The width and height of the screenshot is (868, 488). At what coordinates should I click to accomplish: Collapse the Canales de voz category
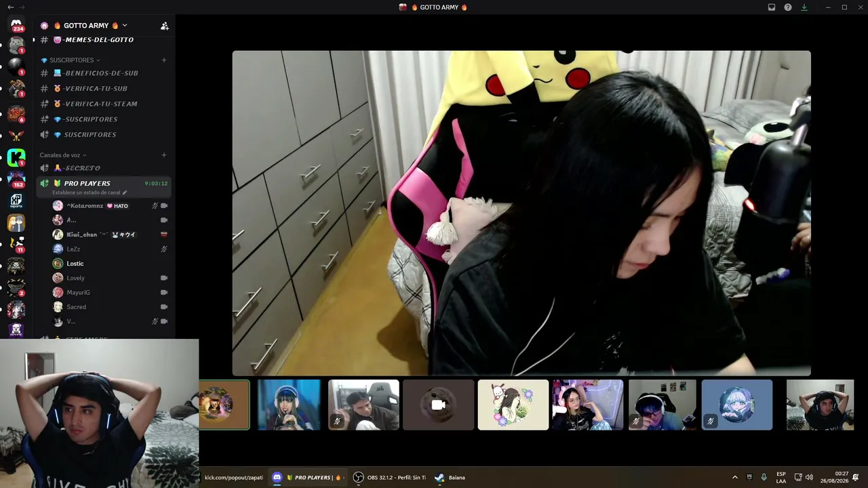pyautogui.click(x=62, y=155)
